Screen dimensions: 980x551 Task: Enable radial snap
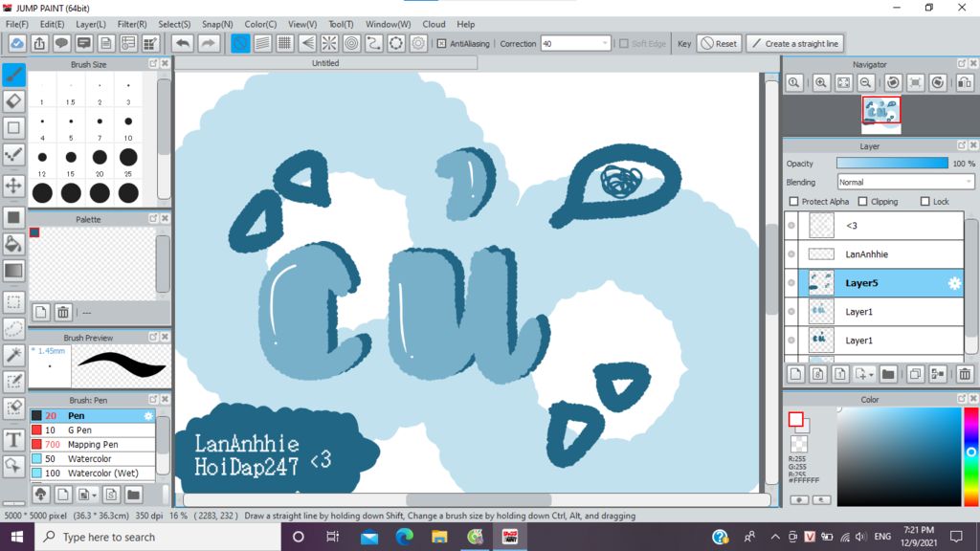pyautogui.click(x=329, y=44)
